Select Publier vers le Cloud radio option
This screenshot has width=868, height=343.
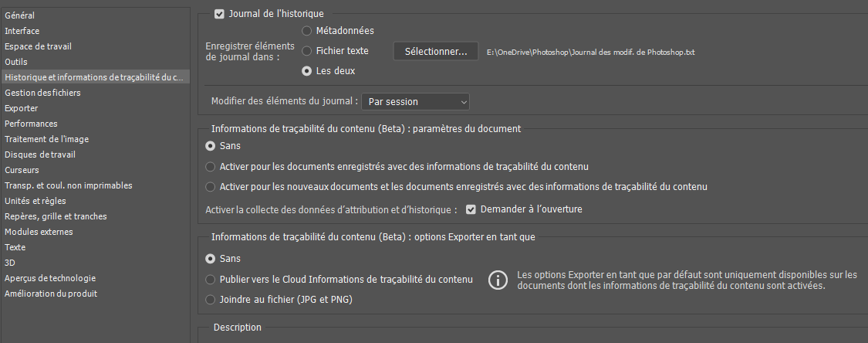[x=211, y=280]
